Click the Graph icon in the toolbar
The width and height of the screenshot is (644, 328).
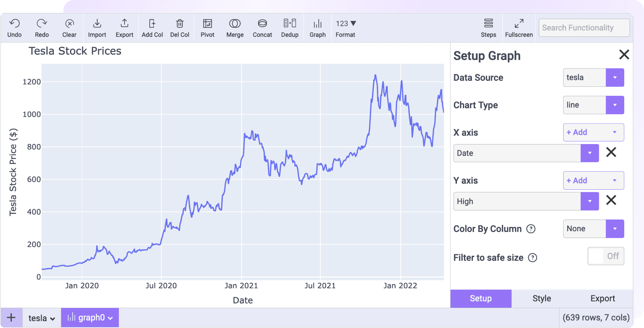tap(317, 27)
